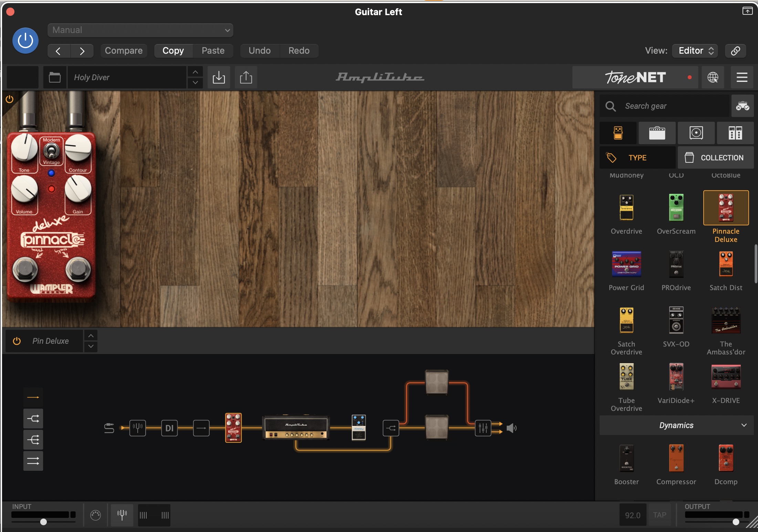The width and height of the screenshot is (758, 532).
Task: Open the View Editor dropdown
Action: [695, 51]
